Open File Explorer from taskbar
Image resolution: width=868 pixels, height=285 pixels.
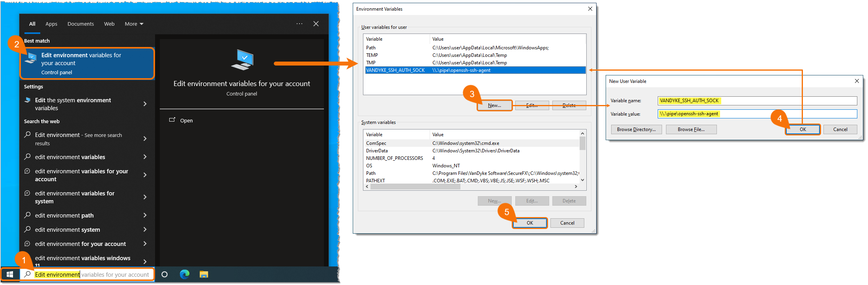204,274
